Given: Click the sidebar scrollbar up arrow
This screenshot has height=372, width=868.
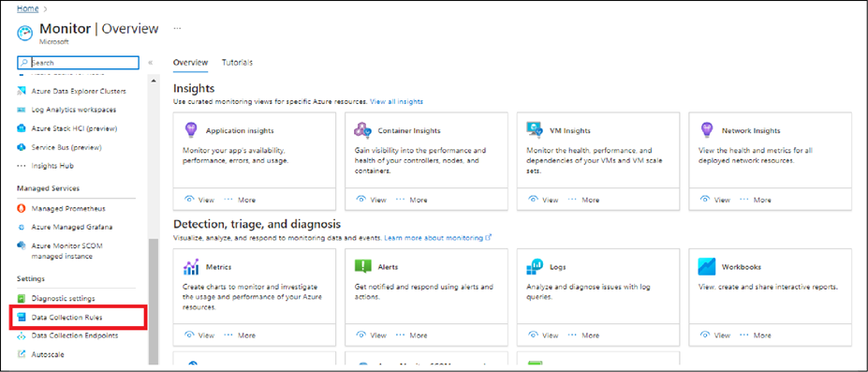Looking at the screenshot, I should [x=154, y=81].
